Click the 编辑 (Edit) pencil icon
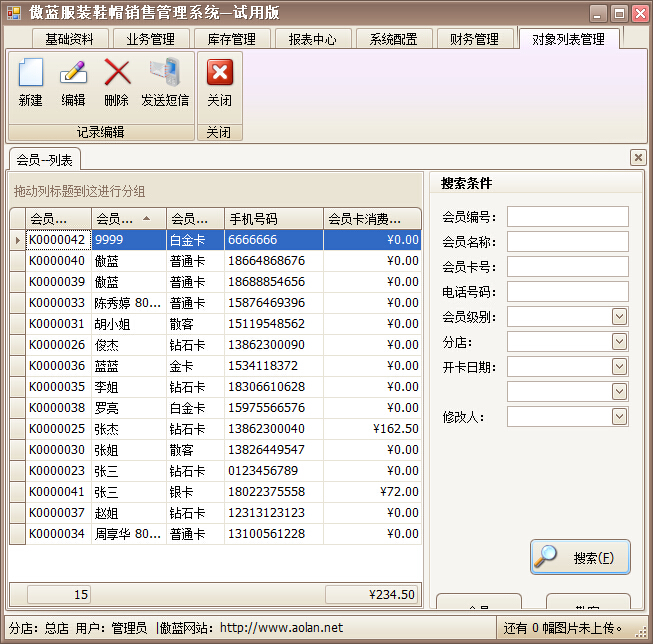Screen dimensions: 653x644 tap(73, 73)
